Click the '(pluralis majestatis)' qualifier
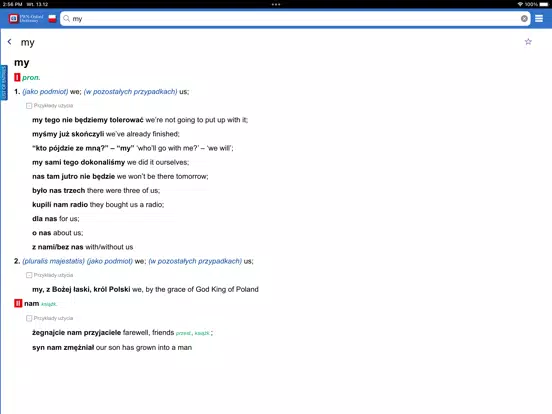The image size is (552, 414). tap(54, 261)
